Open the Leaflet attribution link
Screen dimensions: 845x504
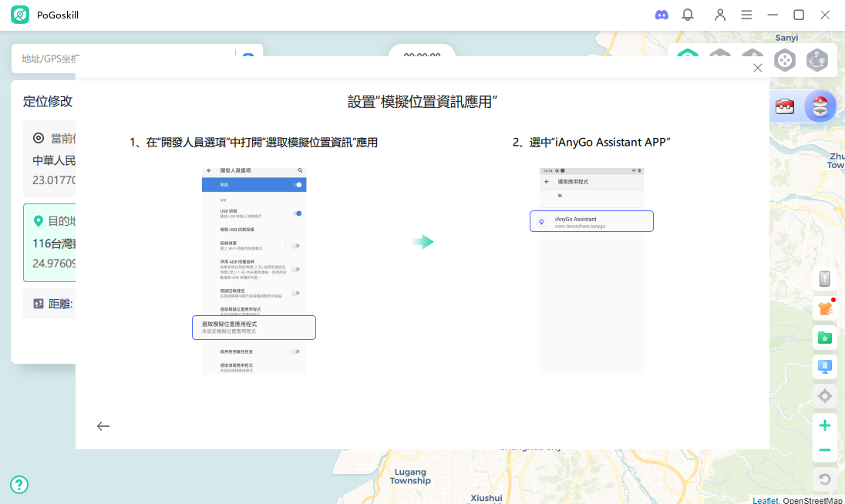[766, 500]
